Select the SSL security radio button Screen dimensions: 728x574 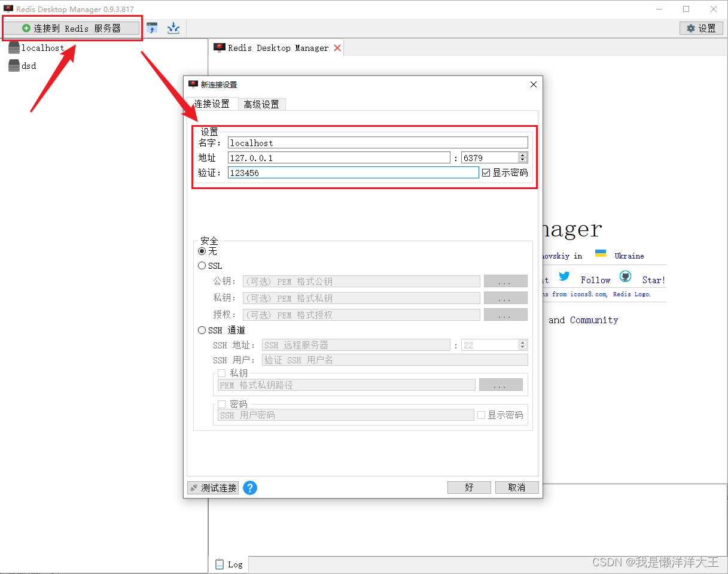(202, 265)
